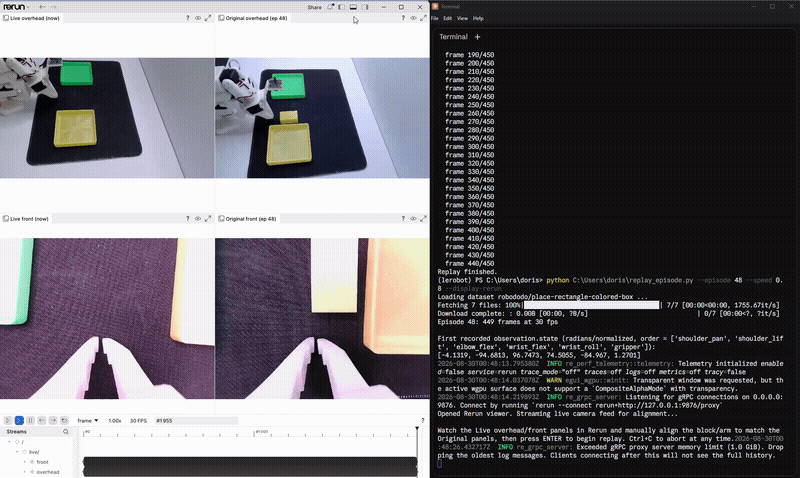
Task: Click the Original front camera image
Action: coord(322,318)
